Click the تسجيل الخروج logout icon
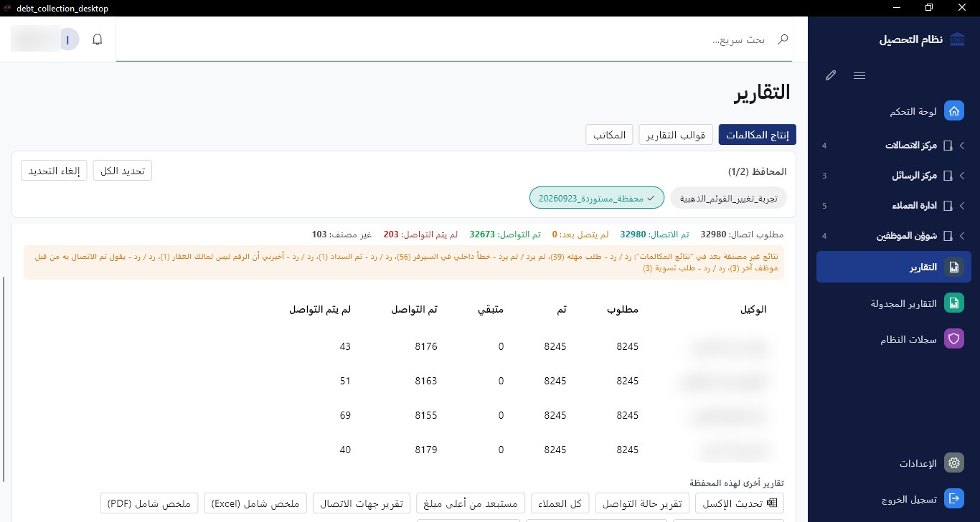The width and height of the screenshot is (980, 522). [953, 498]
